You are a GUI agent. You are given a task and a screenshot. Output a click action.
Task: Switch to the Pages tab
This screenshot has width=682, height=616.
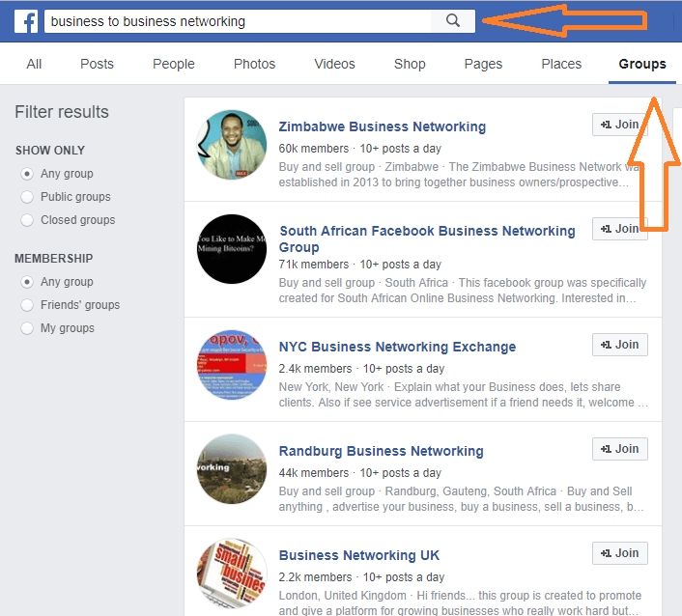tap(483, 64)
